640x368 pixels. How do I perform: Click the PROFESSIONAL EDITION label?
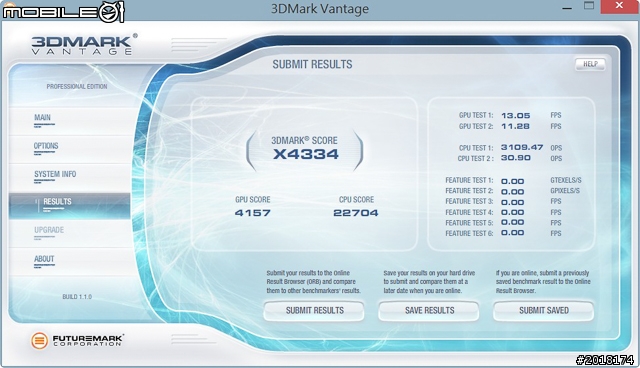[x=77, y=86]
